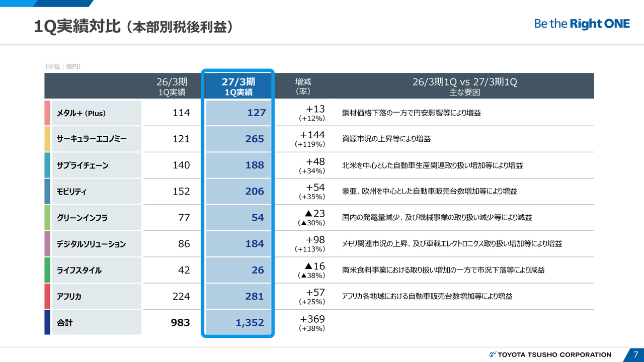Click value 281 in アフリカ row
Viewport: 644px width, 362px height.
pos(255,296)
